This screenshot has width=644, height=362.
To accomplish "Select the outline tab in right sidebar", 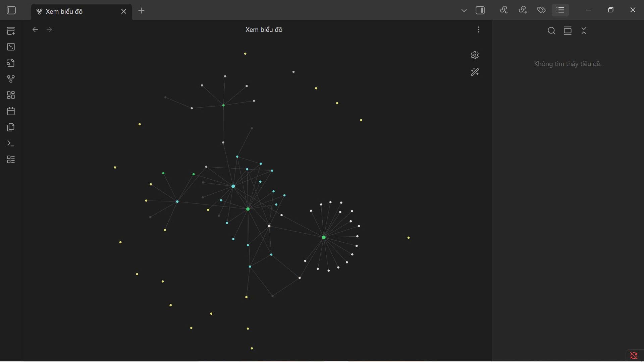I will point(560,10).
